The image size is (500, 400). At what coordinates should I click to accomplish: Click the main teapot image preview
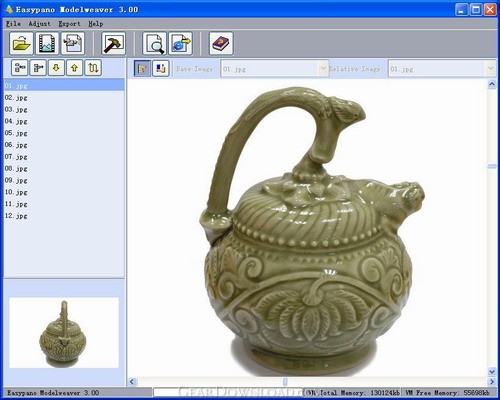coord(307,228)
